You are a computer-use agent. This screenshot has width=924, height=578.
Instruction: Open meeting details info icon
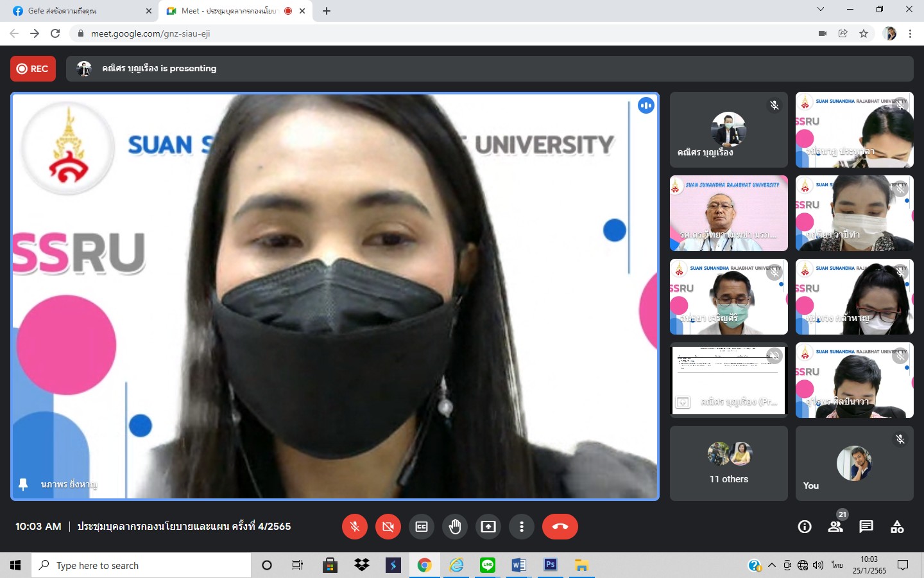point(805,527)
